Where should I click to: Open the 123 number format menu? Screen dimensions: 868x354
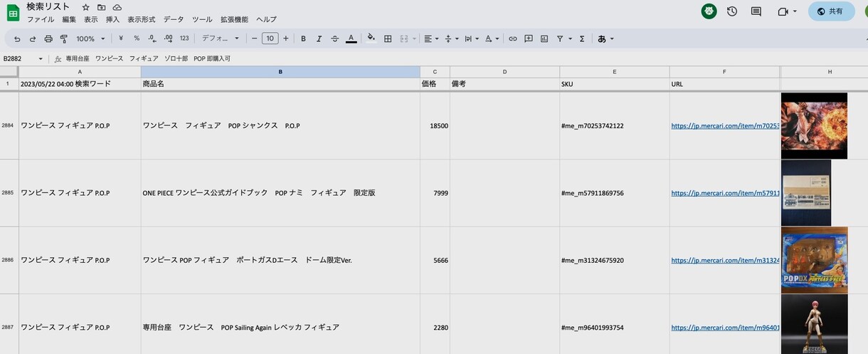coord(184,38)
